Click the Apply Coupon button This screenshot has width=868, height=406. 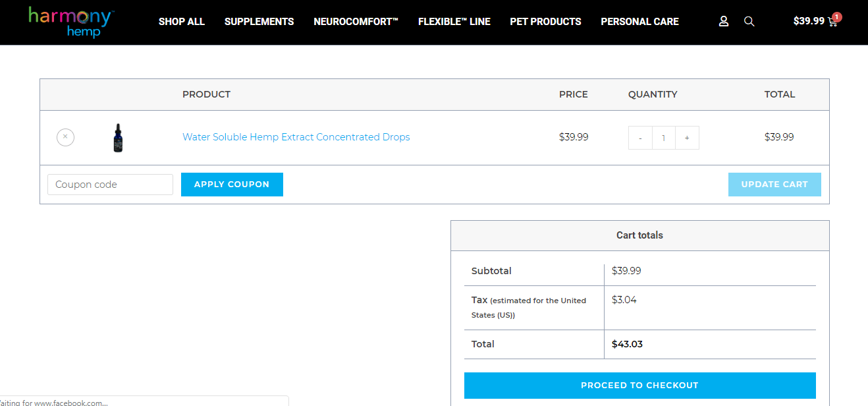(232, 185)
